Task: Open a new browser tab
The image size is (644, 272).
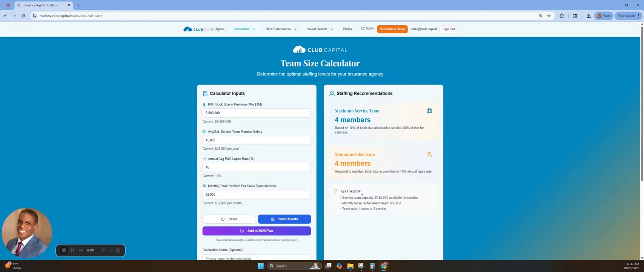Action: click(78, 5)
